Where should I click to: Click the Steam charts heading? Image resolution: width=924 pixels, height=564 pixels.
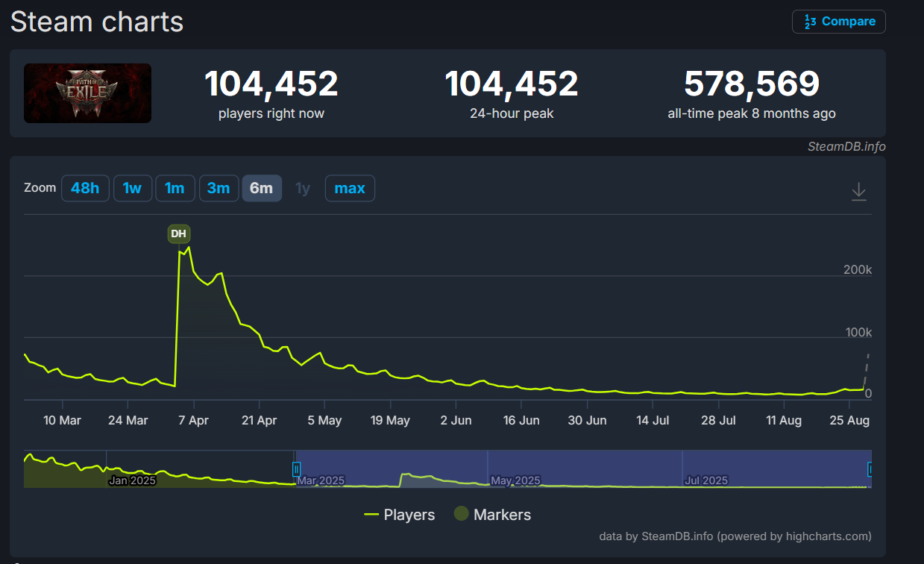click(x=97, y=21)
